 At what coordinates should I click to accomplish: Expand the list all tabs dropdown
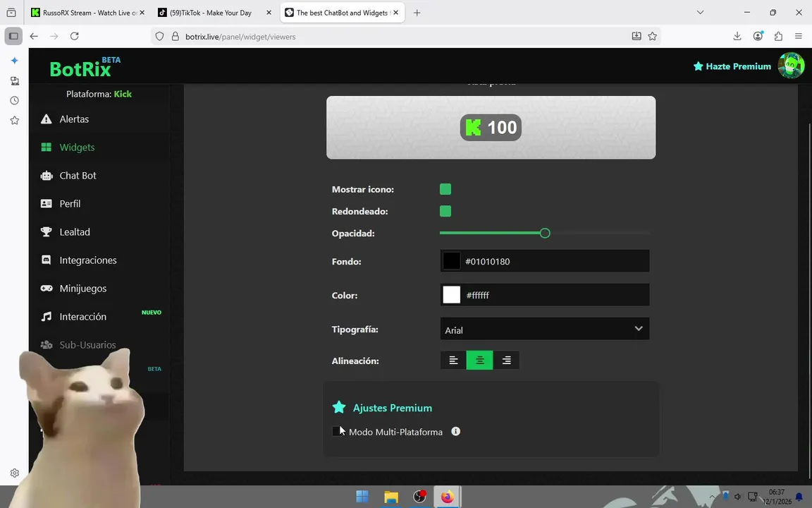point(700,13)
